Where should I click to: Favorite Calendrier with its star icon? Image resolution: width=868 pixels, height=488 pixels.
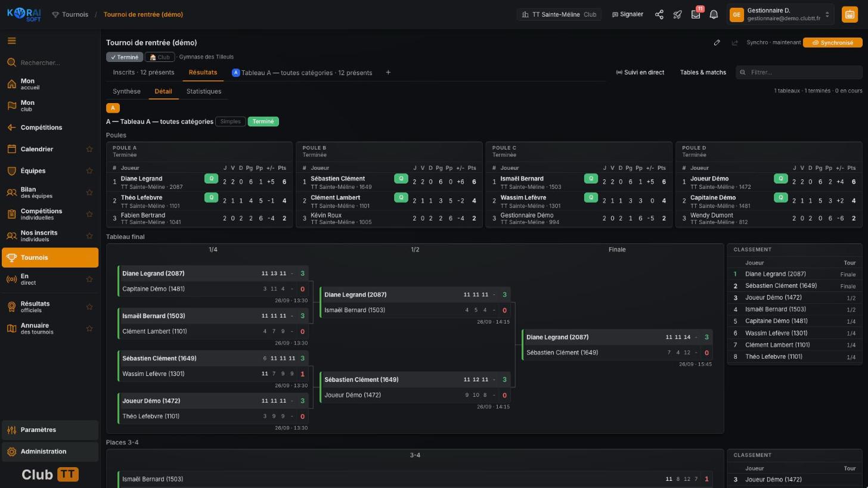(x=89, y=149)
